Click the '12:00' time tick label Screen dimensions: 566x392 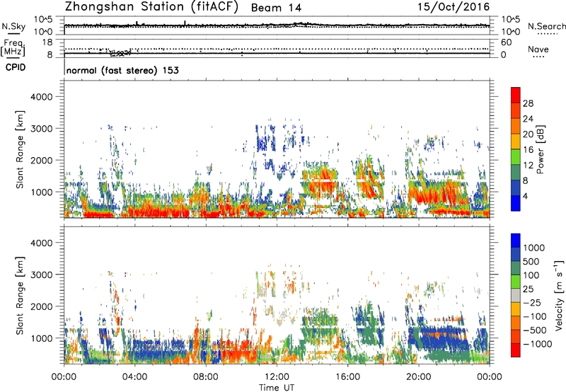pyautogui.click(x=277, y=377)
